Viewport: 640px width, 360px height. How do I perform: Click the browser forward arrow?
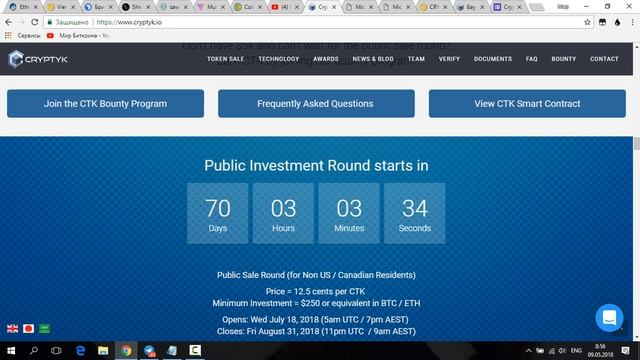point(21,22)
